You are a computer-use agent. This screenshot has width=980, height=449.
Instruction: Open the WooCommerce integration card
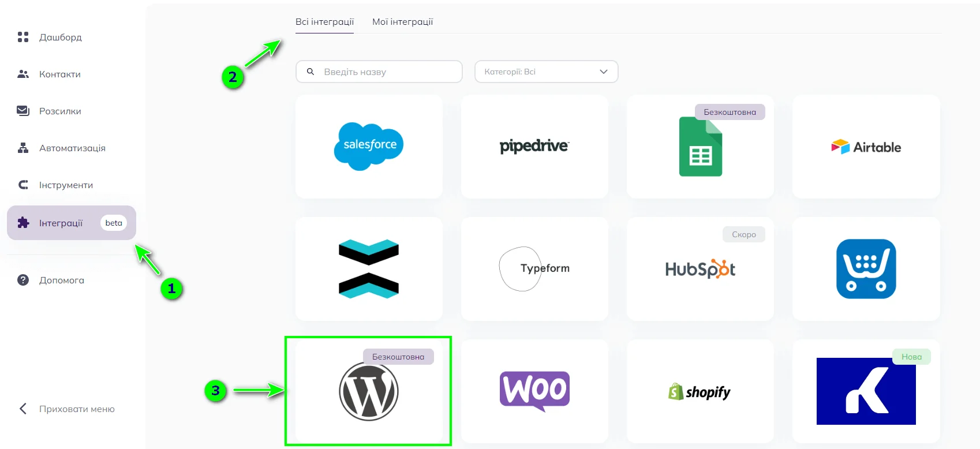534,391
